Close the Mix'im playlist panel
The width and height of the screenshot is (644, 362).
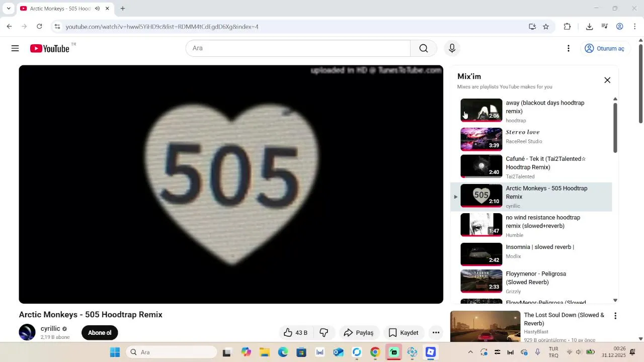[x=607, y=80]
